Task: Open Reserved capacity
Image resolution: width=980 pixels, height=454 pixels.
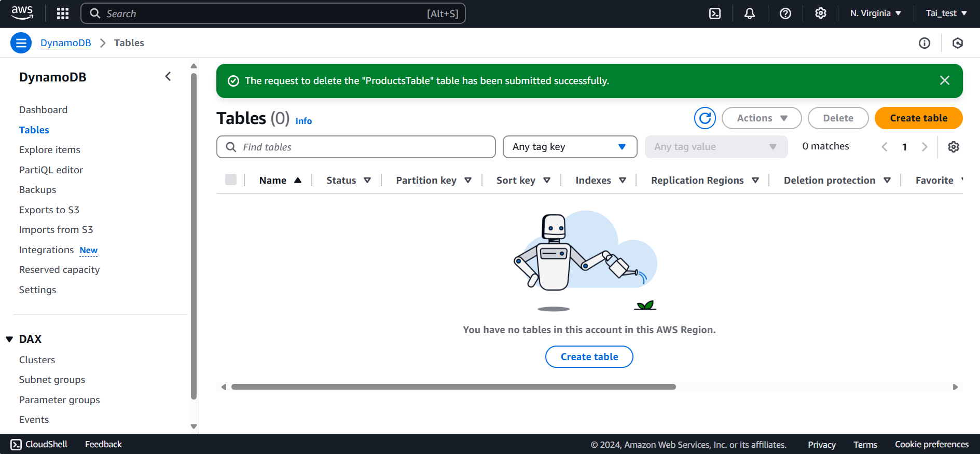Action: [59, 270]
